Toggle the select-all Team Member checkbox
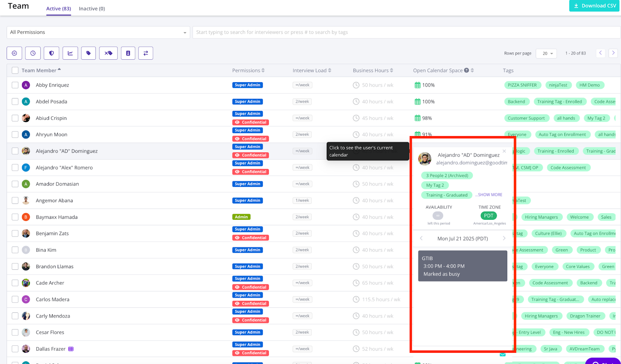Viewport: 621px width, 364px height. (15, 71)
